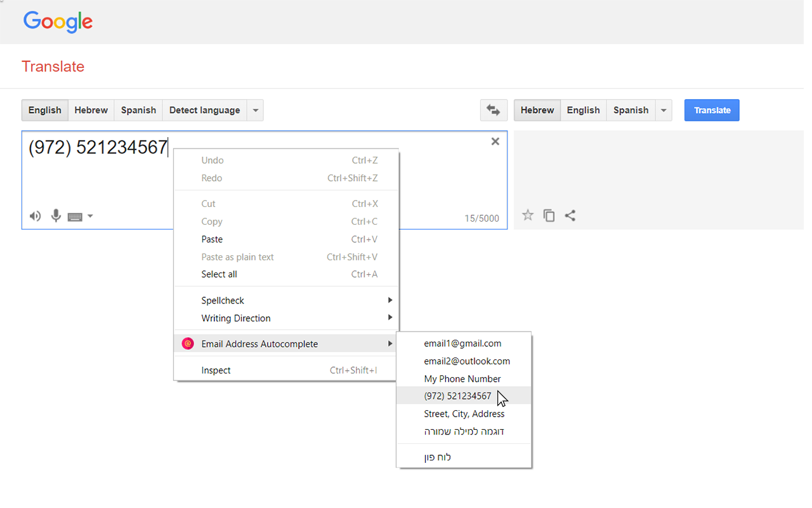Image resolution: width=812 pixels, height=508 pixels.
Task: Click the disabled Paste as plain text entry
Action: [287, 257]
